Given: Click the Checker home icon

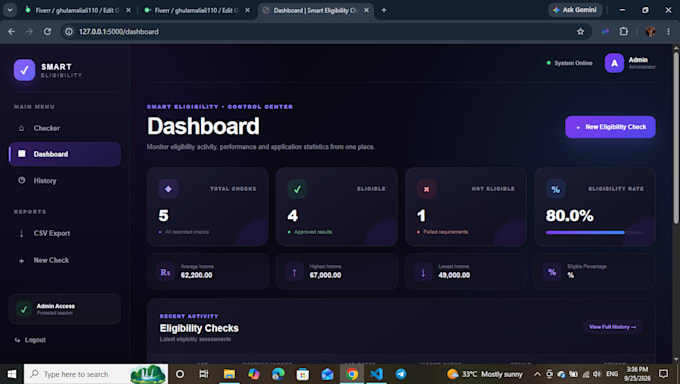Looking at the screenshot, I should 21,128.
